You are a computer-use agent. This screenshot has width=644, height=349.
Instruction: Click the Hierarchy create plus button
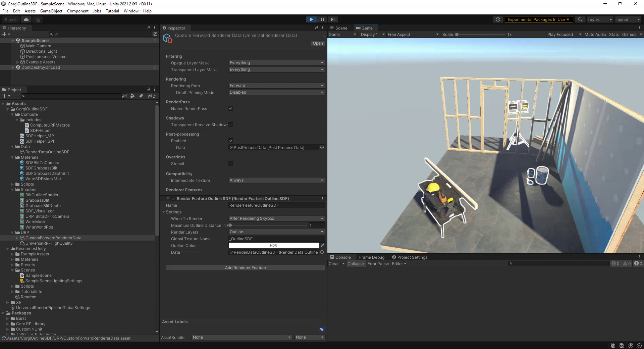point(6,34)
